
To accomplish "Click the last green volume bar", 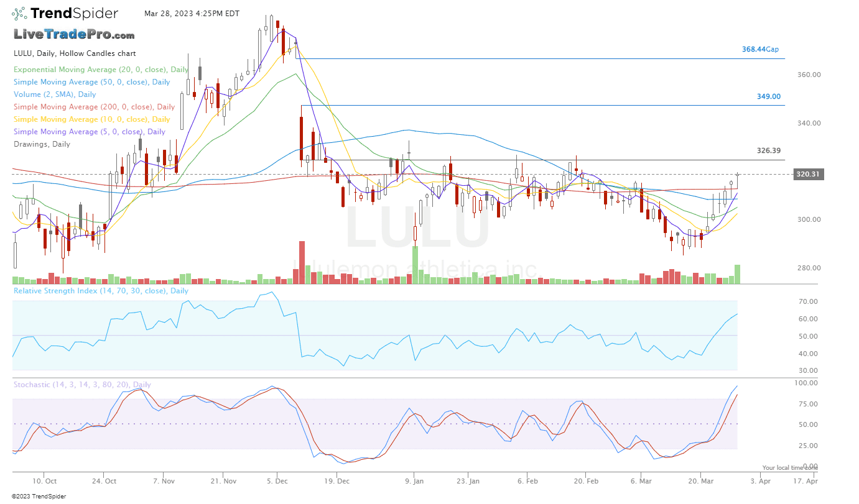I will 737,275.
